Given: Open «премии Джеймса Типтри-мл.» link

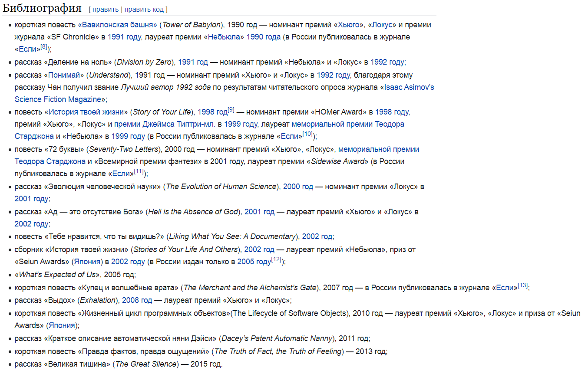Looking at the screenshot, I should [165, 124].
